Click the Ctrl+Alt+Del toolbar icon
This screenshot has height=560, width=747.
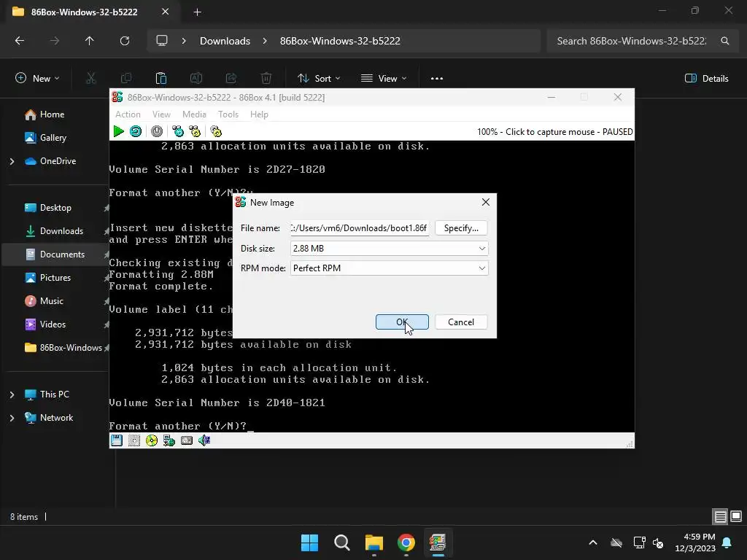click(x=178, y=131)
